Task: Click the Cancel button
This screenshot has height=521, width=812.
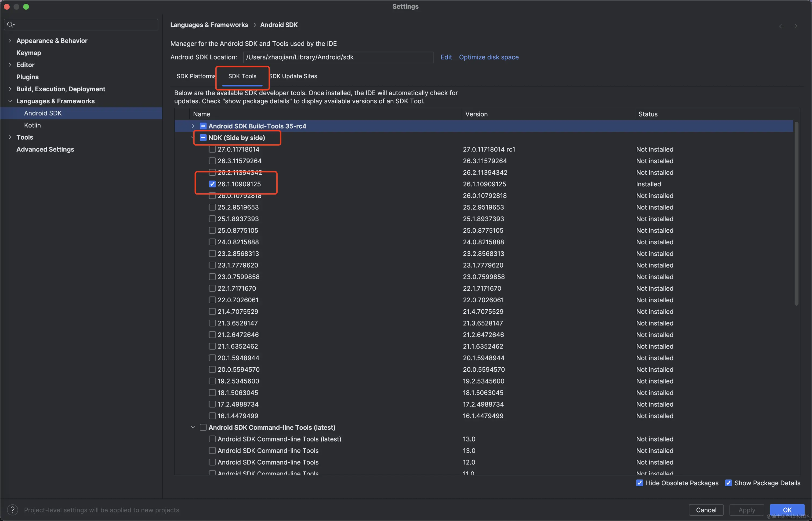Action: click(706, 510)
